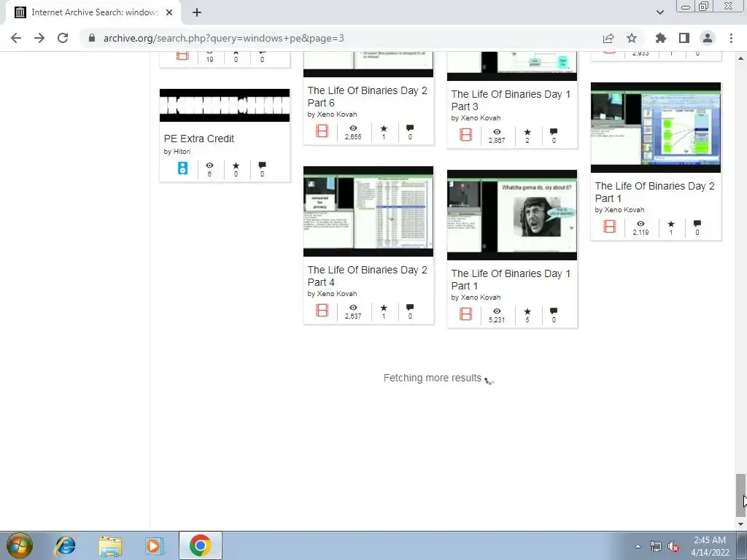Open the tab search chevron
This screenshot has width=747, height=560.
point(659,12)
